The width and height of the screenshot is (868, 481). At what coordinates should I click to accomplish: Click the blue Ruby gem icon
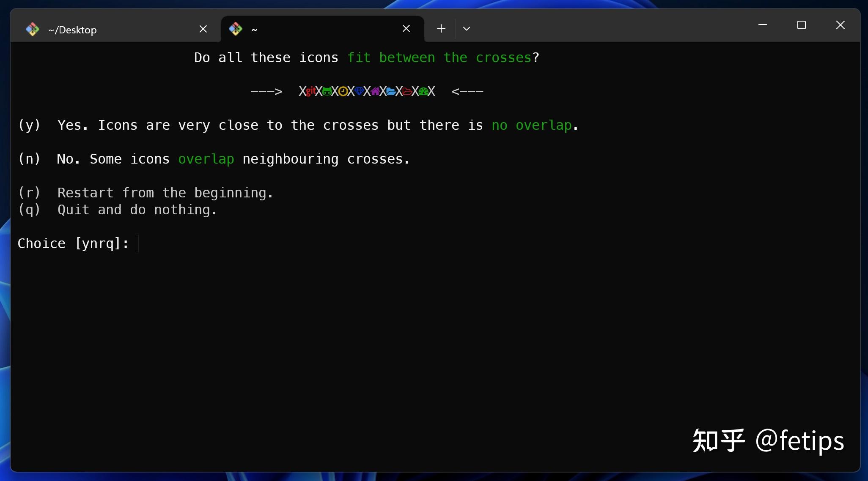(359, 91)
